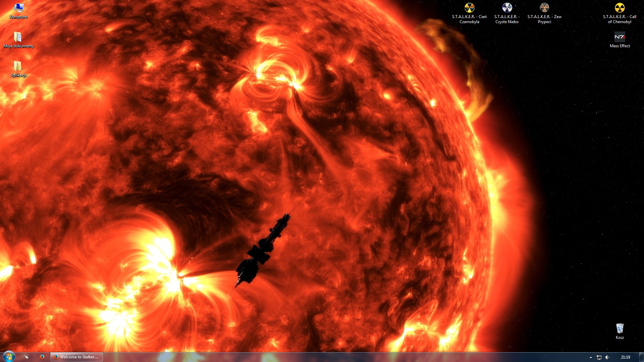The width and height of the screenshot is (644, 362).
Task: Open the volume speaker tray icon
Action: pos(607,357)
